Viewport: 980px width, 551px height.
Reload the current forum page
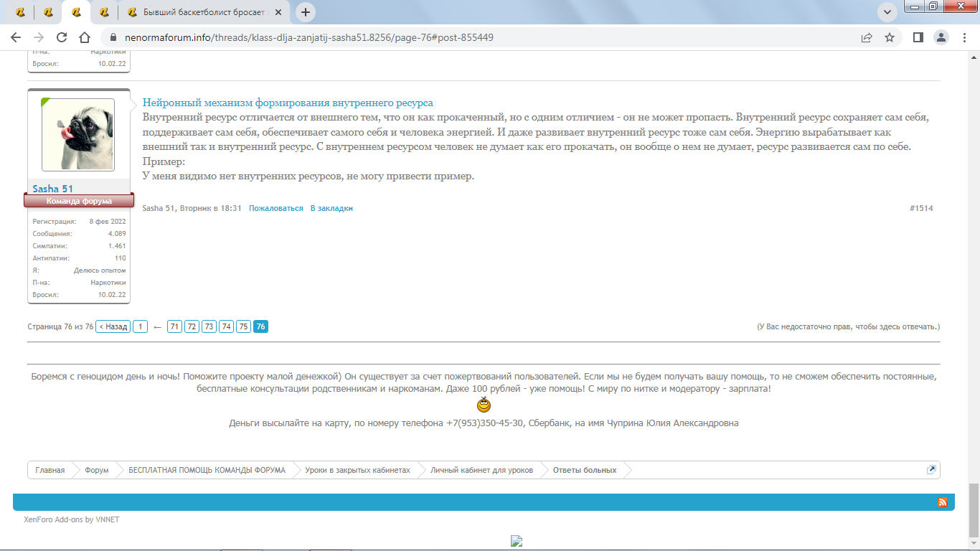tap(62, 37)
